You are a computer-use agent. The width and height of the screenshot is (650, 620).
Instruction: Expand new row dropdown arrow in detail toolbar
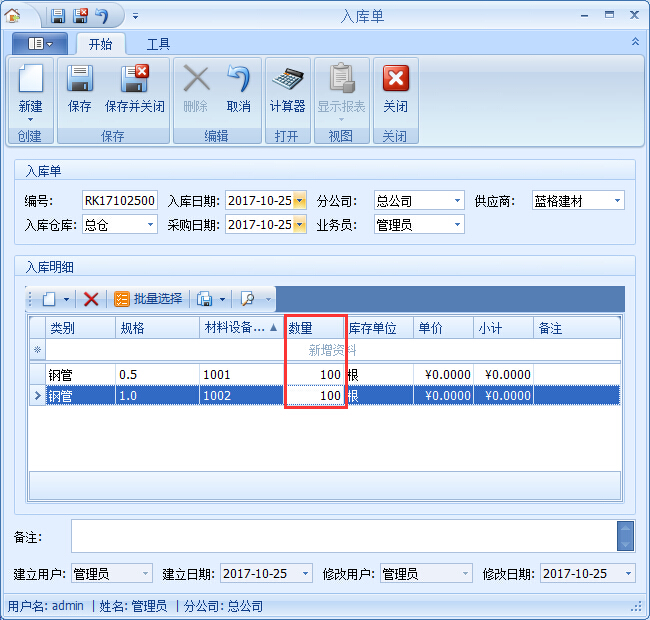pos(66,299)
